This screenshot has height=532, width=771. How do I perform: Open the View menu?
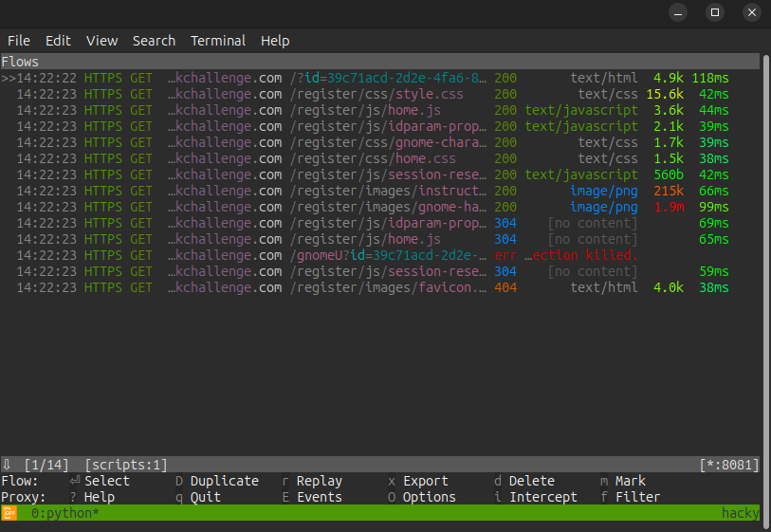pos(101,41)
